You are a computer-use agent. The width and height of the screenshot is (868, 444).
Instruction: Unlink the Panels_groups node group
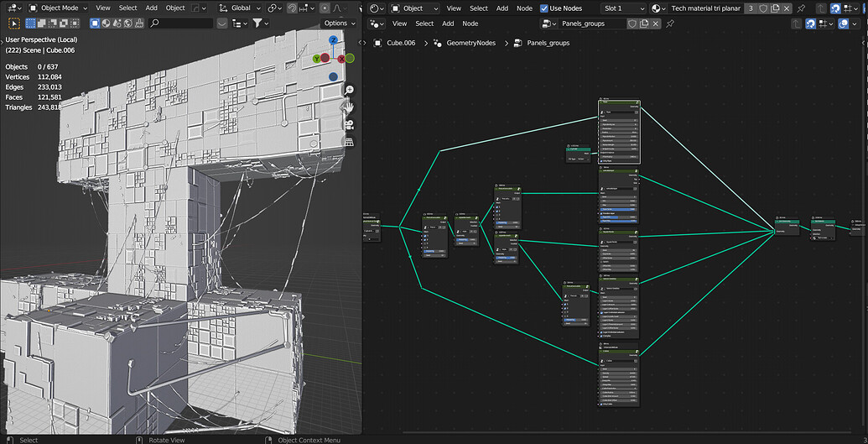(656, 24)
